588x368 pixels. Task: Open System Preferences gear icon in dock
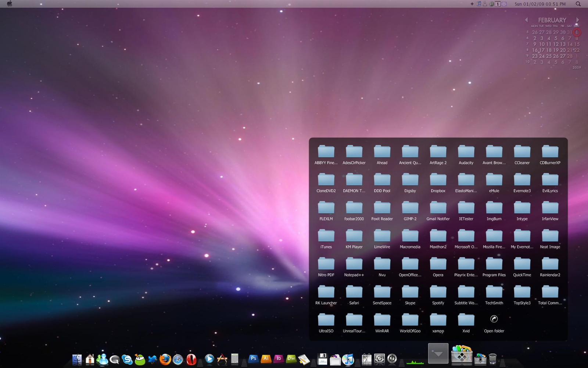pyautogui.click(x=379, y=359)
